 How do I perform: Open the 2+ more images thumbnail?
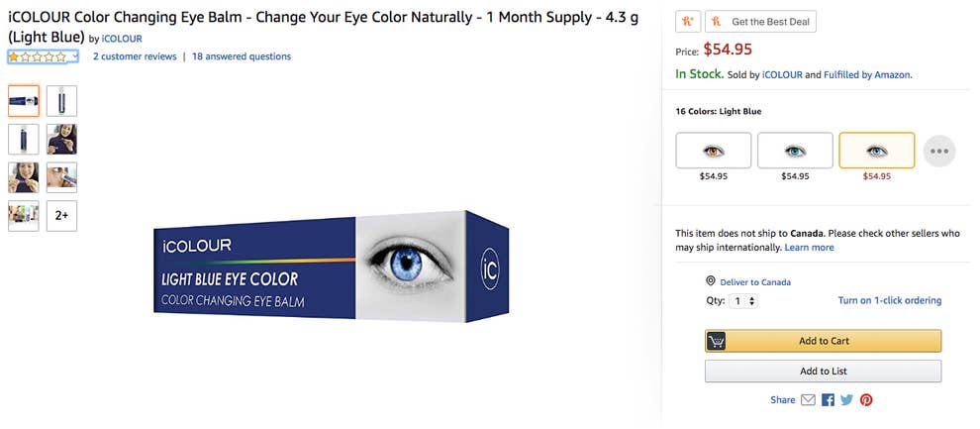[x=61, y=216]
